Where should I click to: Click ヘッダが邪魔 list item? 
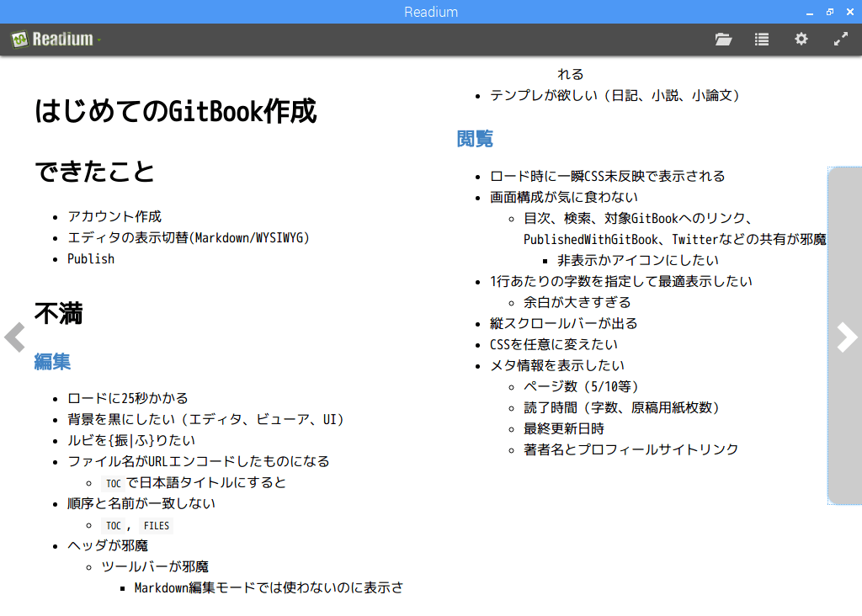pos(108,545)
